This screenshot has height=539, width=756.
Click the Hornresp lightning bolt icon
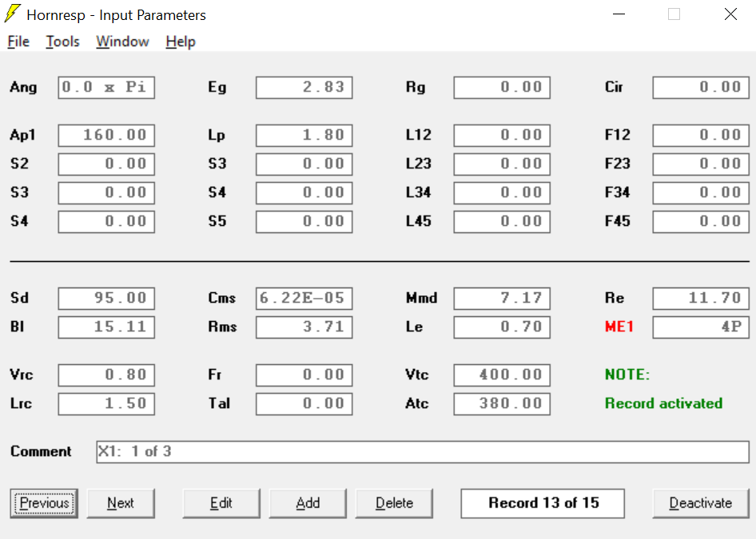tap(12, 14)
